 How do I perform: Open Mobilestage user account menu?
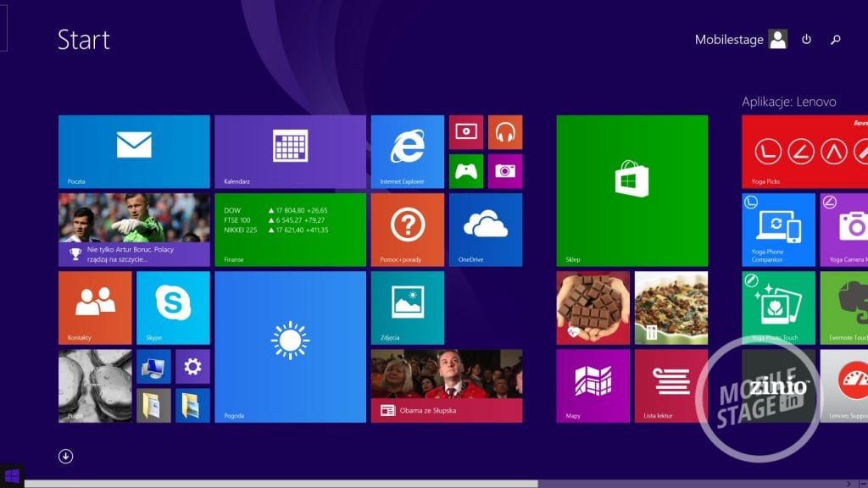(x=740, y=40)
